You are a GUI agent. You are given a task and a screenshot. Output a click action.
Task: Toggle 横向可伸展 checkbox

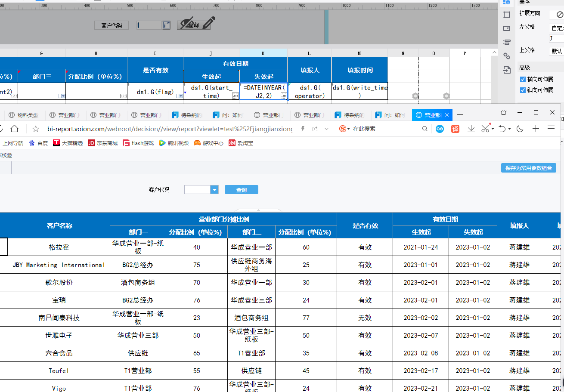coord(523,80)
